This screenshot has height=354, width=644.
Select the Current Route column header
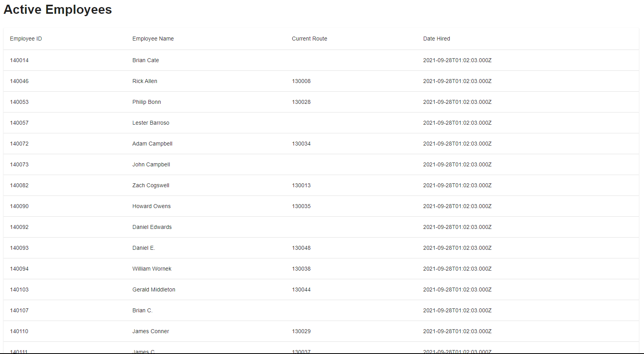tap(309, 39)
